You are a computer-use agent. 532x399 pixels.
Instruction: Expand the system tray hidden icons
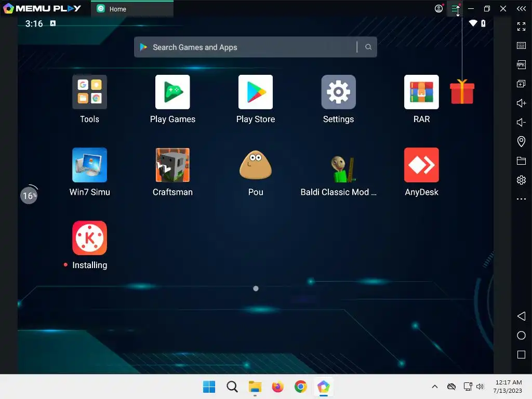point(435,387)
